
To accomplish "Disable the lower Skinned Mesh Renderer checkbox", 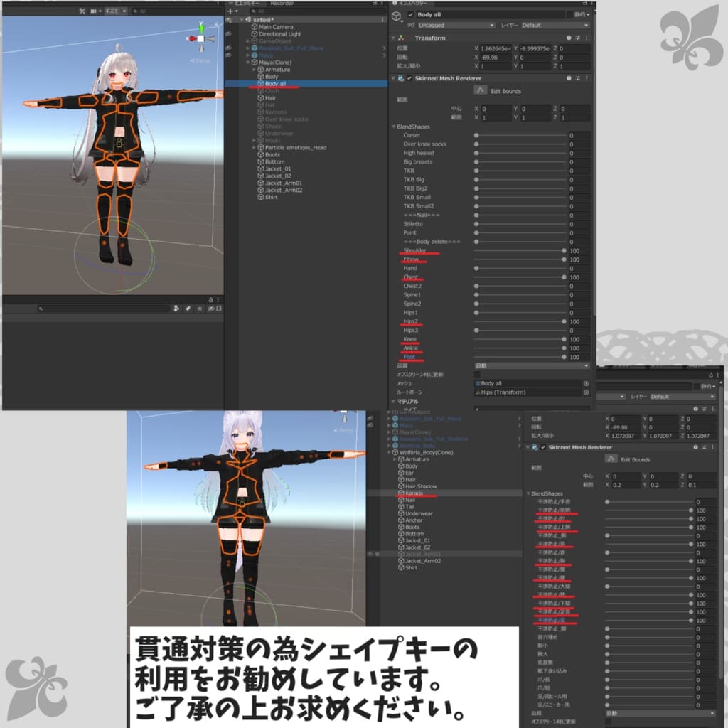I will pyautogui.click(x=542, y=447).
